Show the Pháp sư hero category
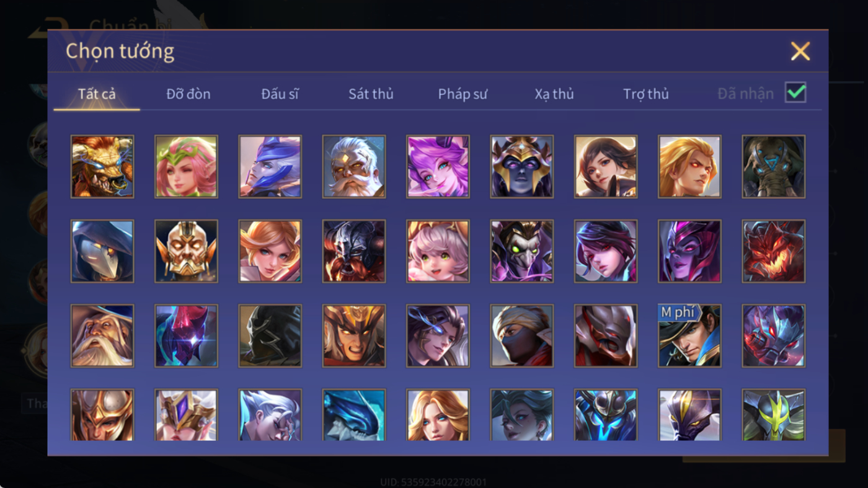The image size is (868, 488). 463,94
